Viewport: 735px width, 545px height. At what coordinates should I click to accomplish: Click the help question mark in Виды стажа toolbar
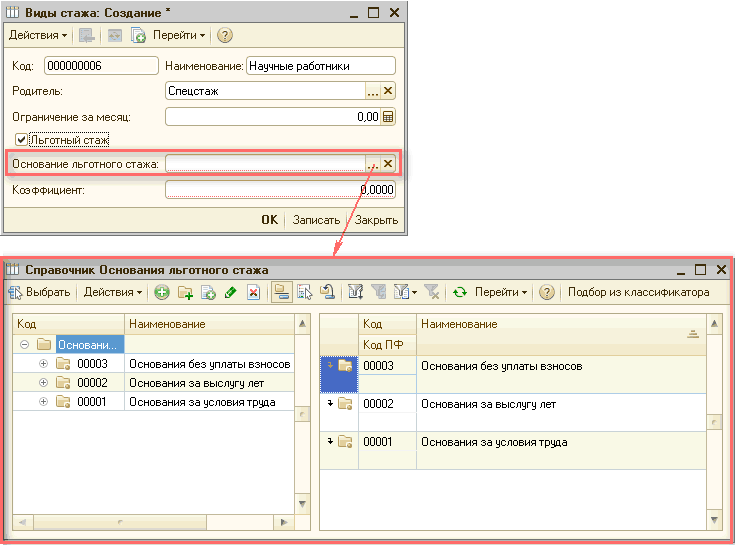224,35
